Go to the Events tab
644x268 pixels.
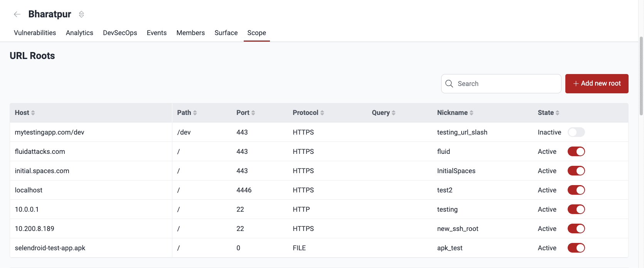[x=157, y=33]
